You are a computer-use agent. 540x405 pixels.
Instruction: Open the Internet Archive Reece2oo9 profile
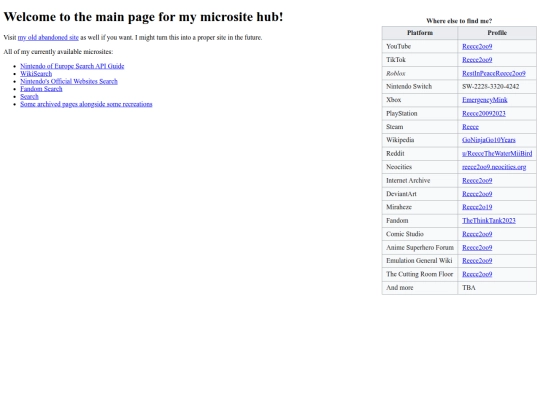click(477, 180)
